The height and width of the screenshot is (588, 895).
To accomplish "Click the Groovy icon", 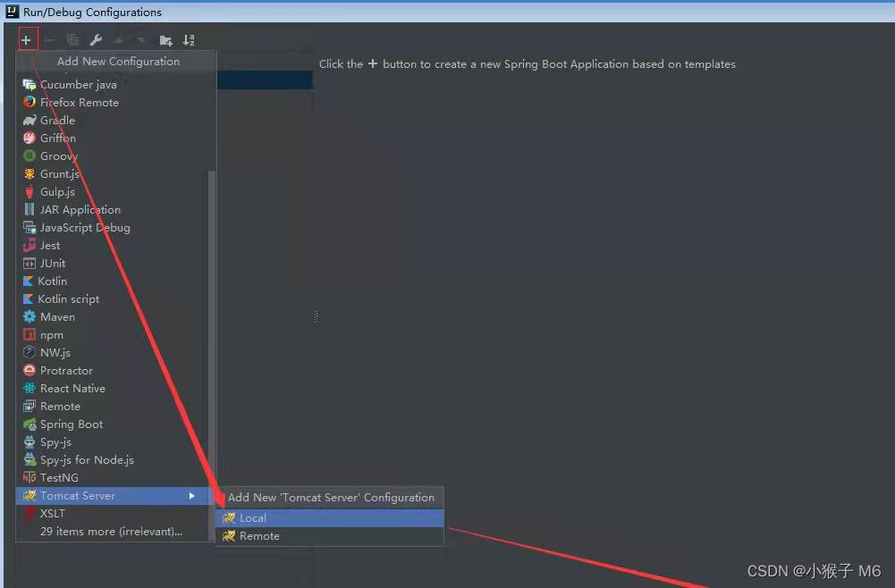I will pyautogui.click(x=30, y=155).
